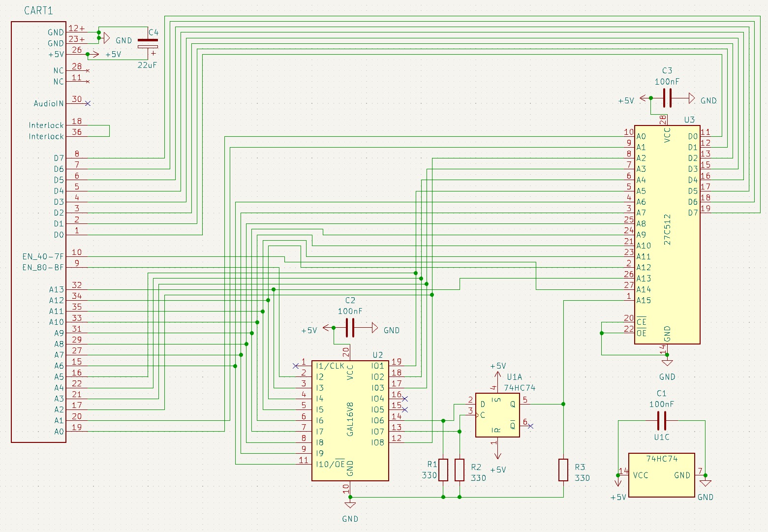The height and width of the screenshot is (532, 768).
Task: Click the no-connect marker on AudioIN pin
Action: pos(88,103)
